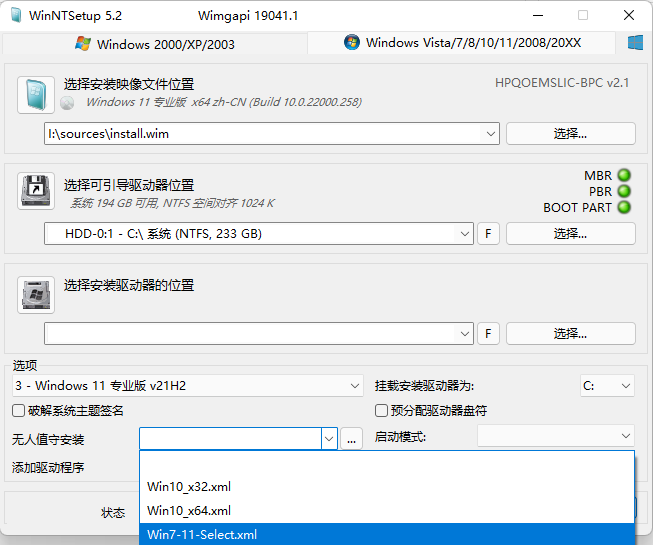
Task: Click the 系统 194 GB 可用 NTFS info text
Action: 172,203
